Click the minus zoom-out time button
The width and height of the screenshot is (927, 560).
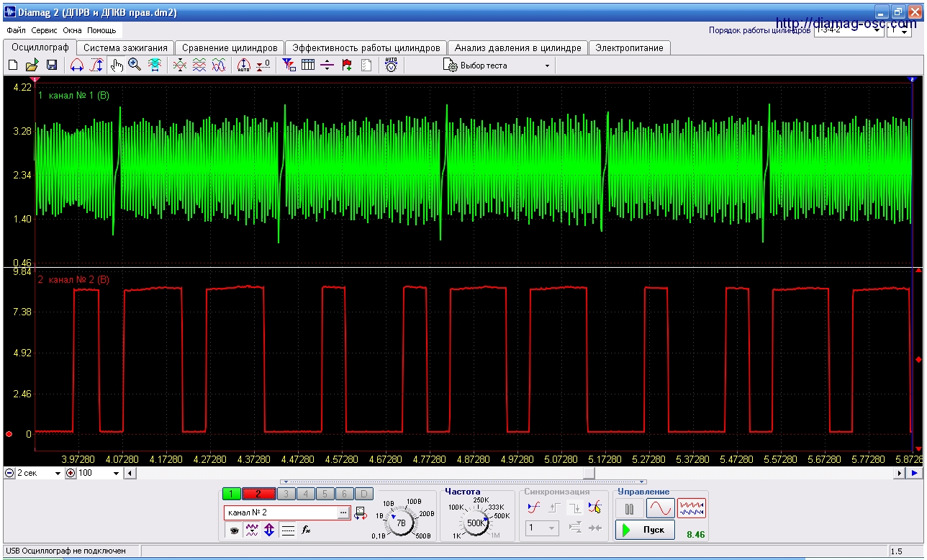point(9,474)
